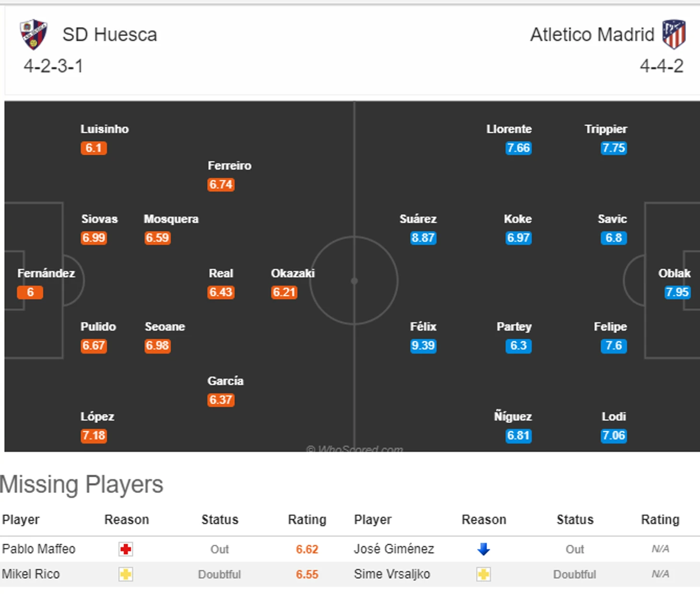The image size is (700, 596).
Task: Click Pablo Maffeo's red cross injury icon
Action: (x=126, y=549)
